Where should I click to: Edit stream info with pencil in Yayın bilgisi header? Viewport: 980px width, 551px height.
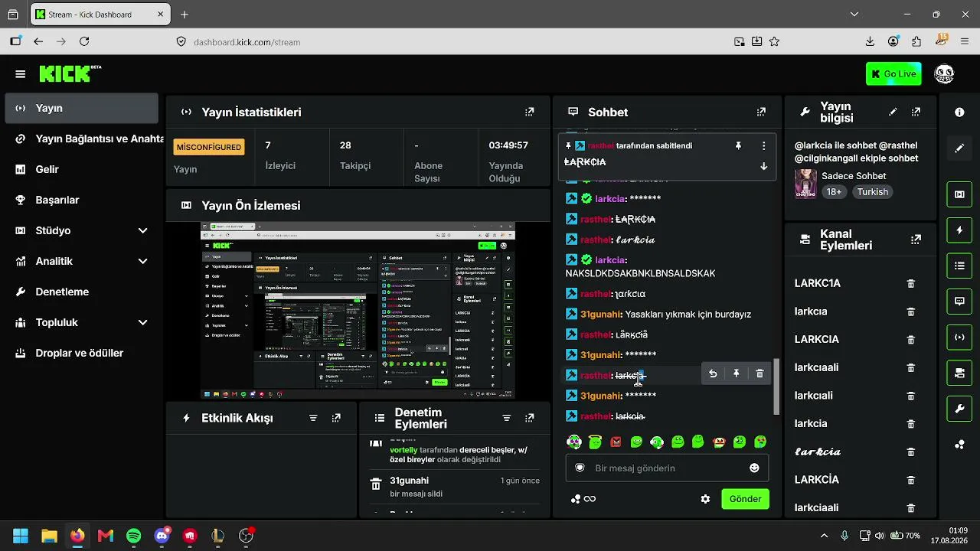point(893,112)
